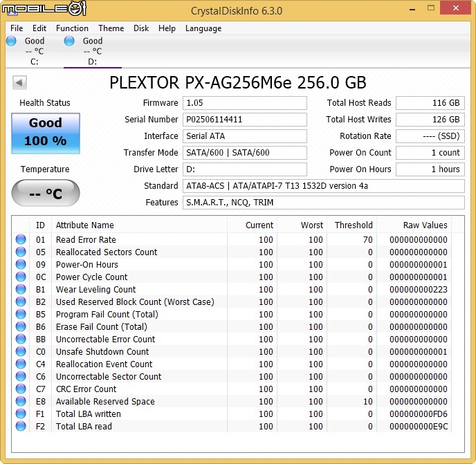Click the Good 100 % health status button
Viewport: 476px width, 464px height.
[46, 133]
